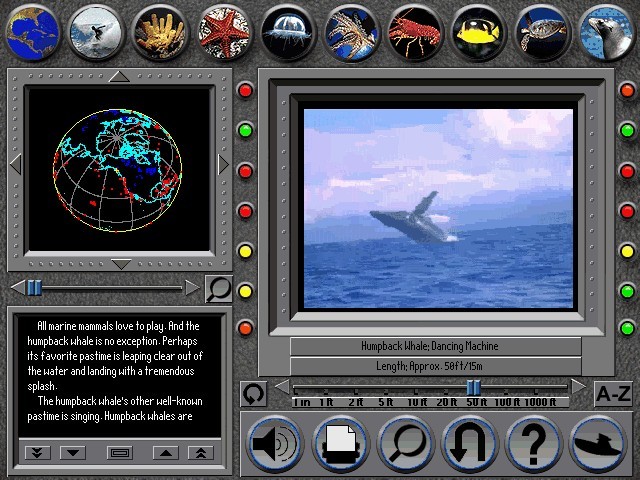The width and height of the screenshot is (640, 480).
Task: Click the humpback whale video frame
Action: click(x=438, y=208)
